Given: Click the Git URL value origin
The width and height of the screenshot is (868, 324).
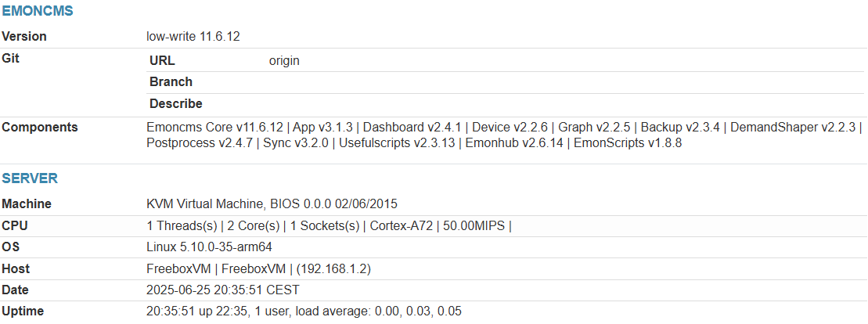Looking at the screenshot, I should [x=285, y=61].
